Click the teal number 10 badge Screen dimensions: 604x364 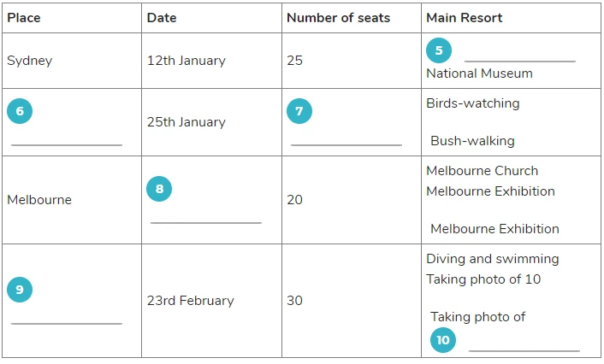click(x=443, y=340)
